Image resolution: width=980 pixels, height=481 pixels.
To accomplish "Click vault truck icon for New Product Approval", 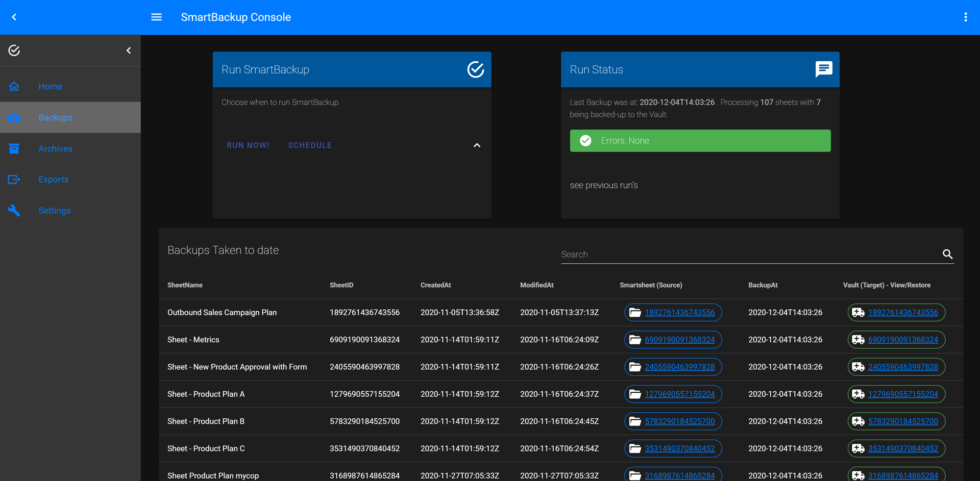I will pos(858,367).
